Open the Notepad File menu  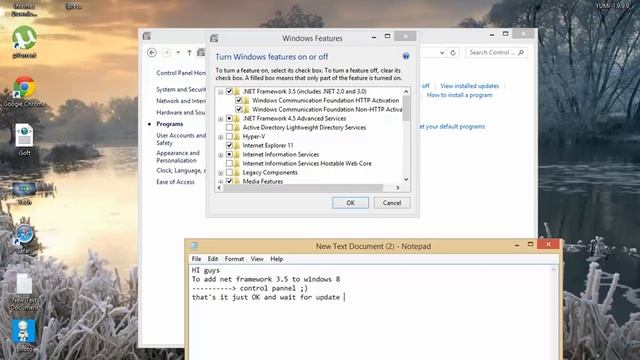(x=196, y=259)
